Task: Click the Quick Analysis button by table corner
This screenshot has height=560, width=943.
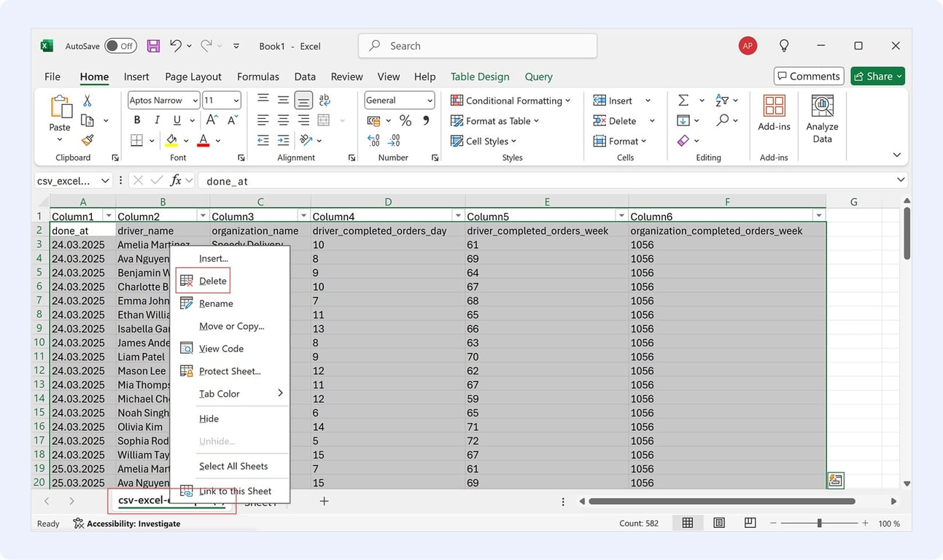Action: (836, 481)
